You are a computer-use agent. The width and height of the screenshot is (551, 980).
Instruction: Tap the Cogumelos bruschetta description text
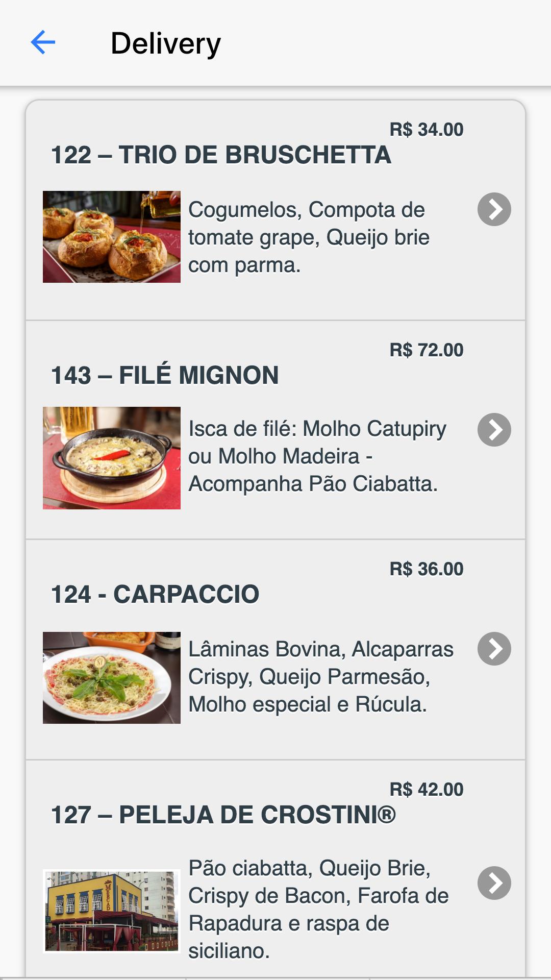(x=309, y=237)
